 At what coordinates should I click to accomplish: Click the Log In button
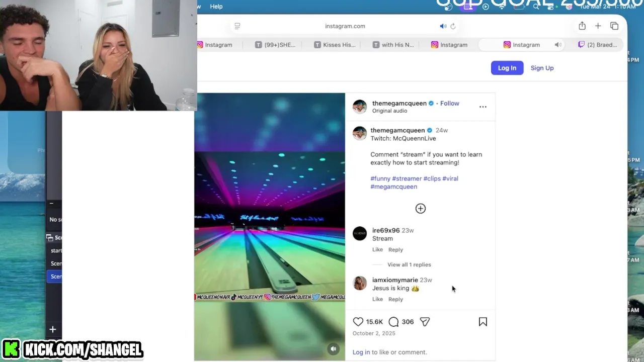(x=507, y=68)
